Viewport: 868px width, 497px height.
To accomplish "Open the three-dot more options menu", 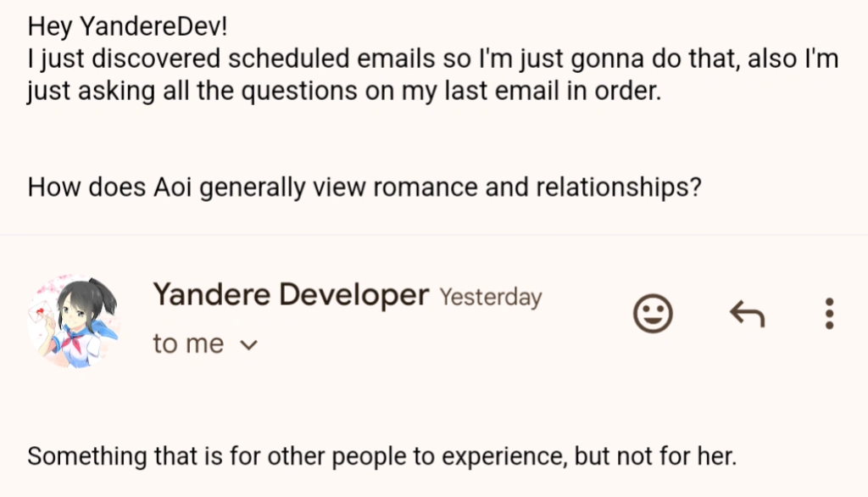I will click(x=829, y=315).
